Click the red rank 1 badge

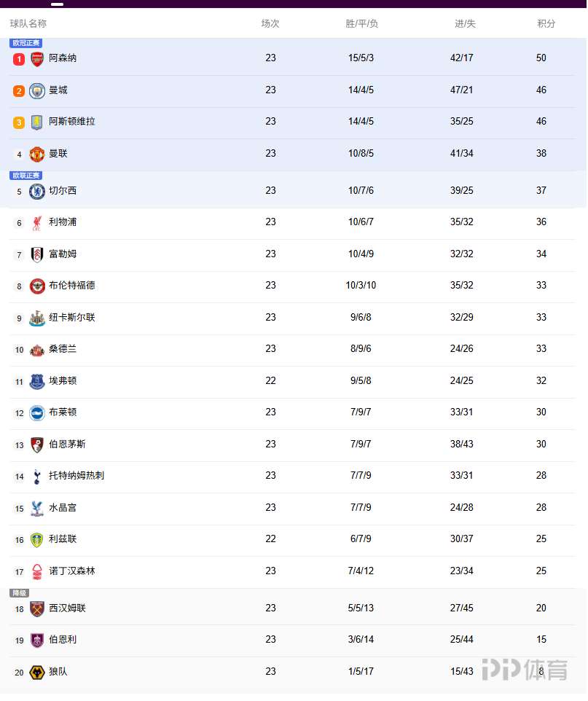[19, 59]
